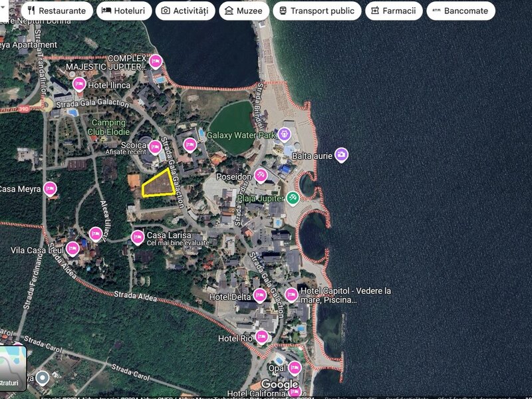Switch map layers via Straturi thumbnail
Screen dimensions: 532x399
pos(13,368)
